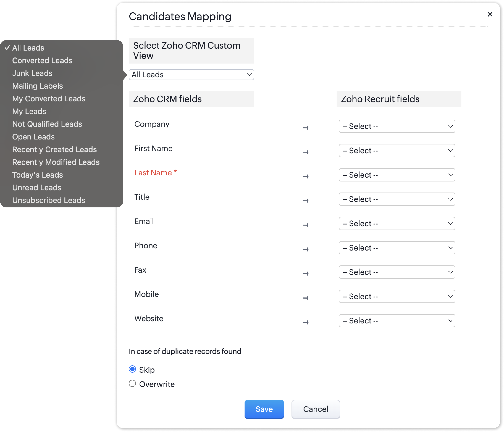Click the mapping arrow beside Phone

coord(305,249)
